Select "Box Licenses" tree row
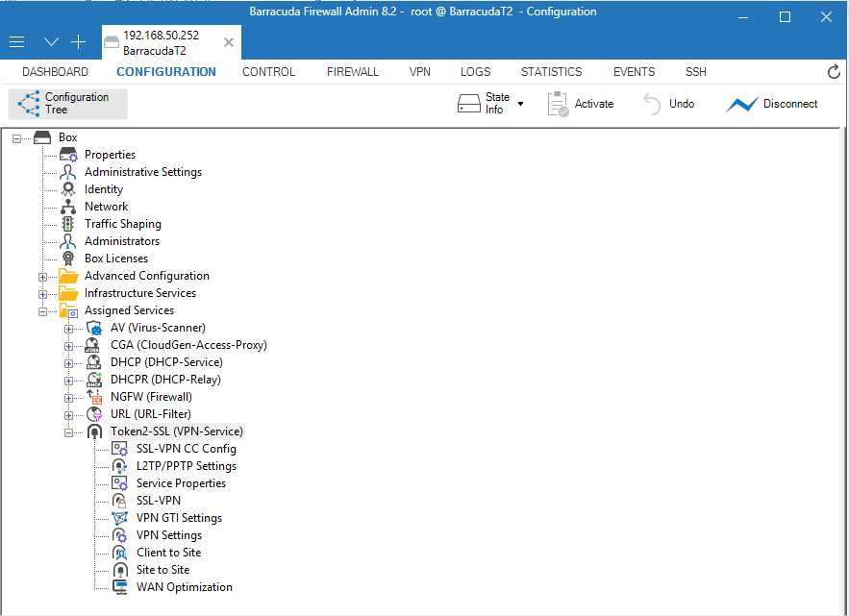Screen dimensions: 849x616 [x=116, y=259]
